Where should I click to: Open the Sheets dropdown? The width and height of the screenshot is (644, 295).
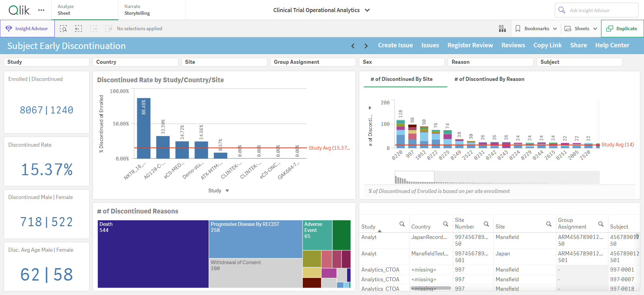(x=581, y=29)
